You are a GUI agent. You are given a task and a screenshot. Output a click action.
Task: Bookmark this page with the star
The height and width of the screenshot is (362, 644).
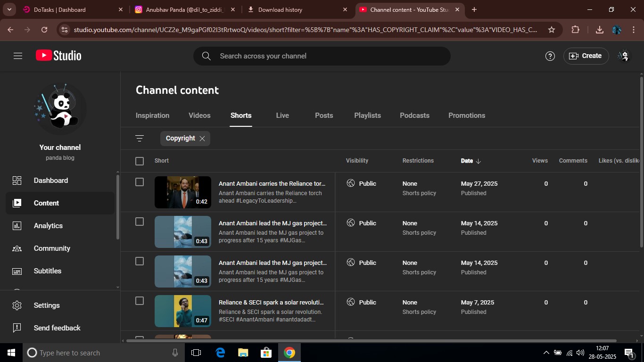click(552, 30)
